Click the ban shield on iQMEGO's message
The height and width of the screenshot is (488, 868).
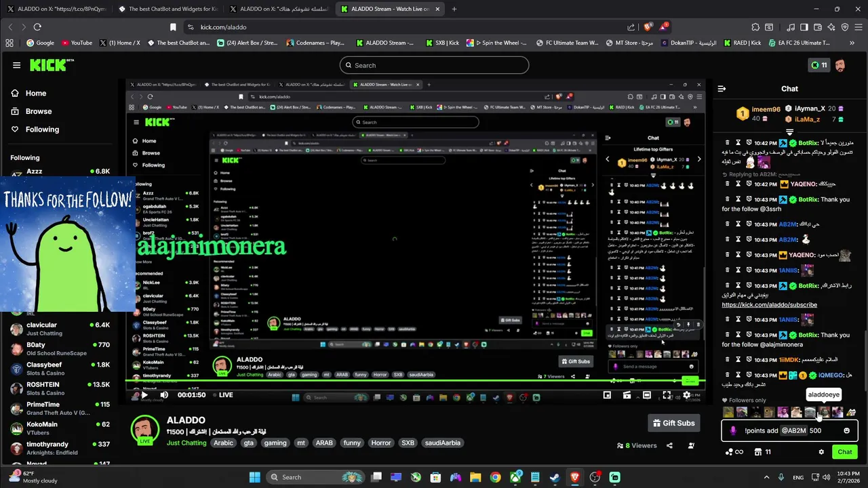[749, 375]
